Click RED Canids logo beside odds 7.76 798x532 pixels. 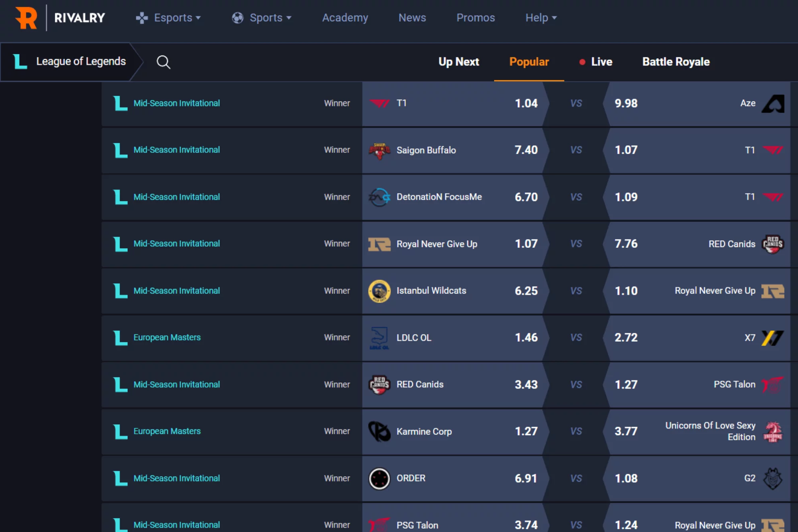point(773,244)
